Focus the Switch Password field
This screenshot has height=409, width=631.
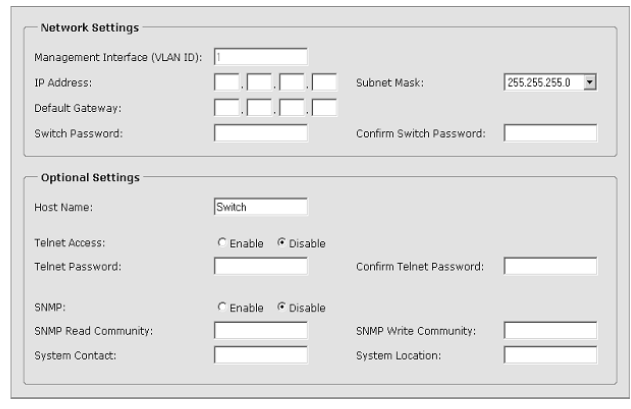pos(260,132)
